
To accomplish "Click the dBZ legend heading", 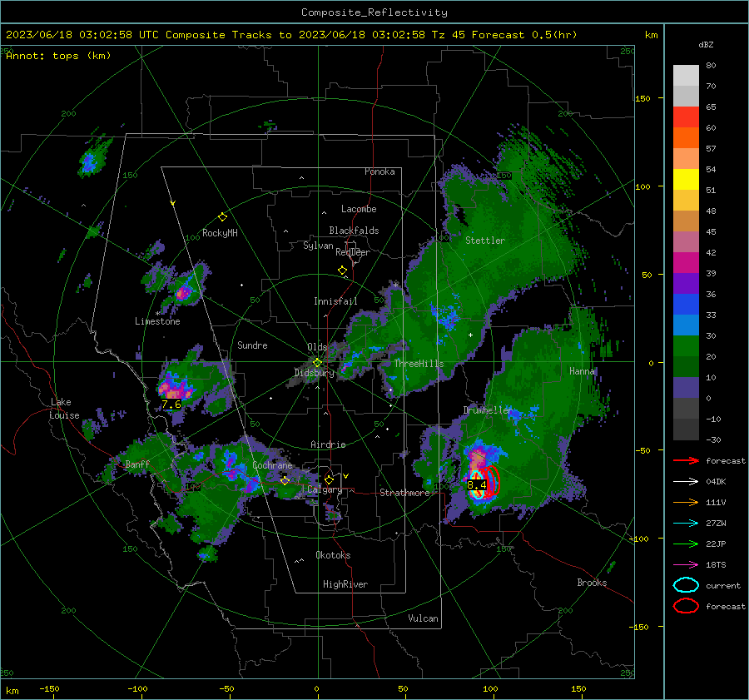I will (x=706, y=44).
